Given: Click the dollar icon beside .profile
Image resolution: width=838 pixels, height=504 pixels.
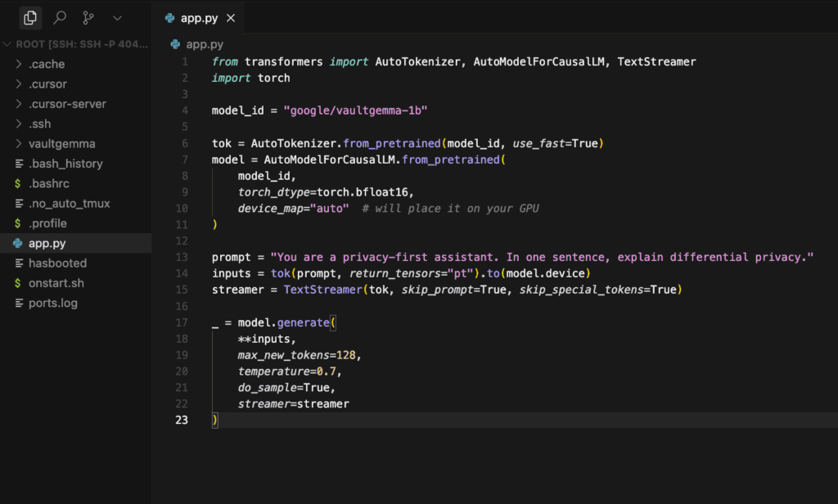Looking at the screenshot, I should tap(18, 223).
